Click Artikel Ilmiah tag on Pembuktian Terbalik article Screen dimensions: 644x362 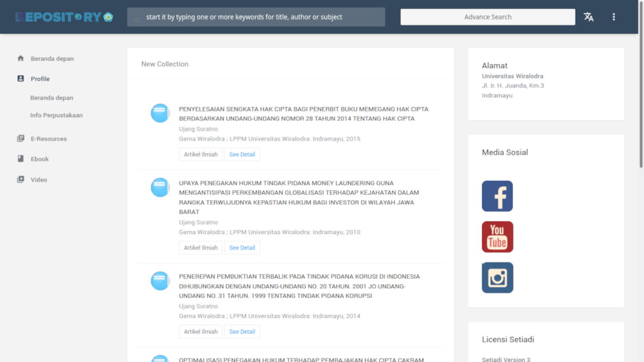tap(201, 332)
